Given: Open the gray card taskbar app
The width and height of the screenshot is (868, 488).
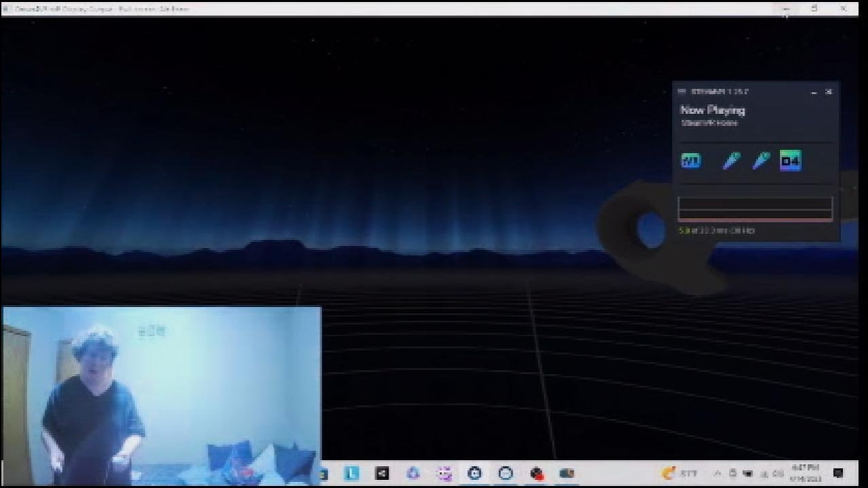Looking at the screenshot, I should tap(567, 473).
